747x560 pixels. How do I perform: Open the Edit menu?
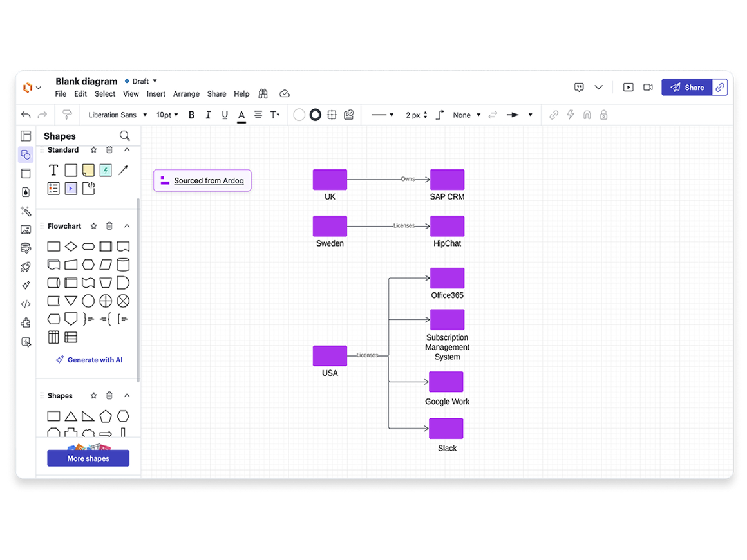[x=80, y=94]
